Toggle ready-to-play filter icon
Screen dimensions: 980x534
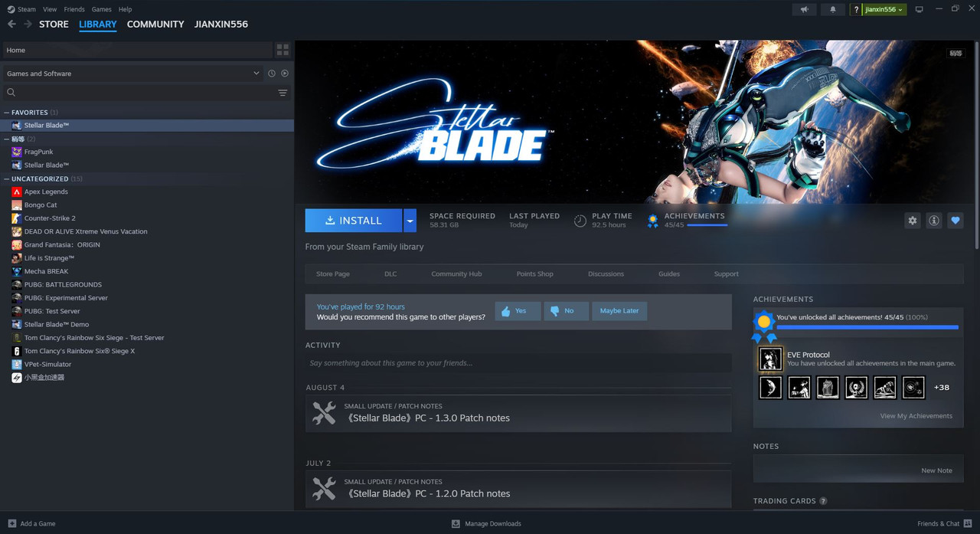coord(285,74)
